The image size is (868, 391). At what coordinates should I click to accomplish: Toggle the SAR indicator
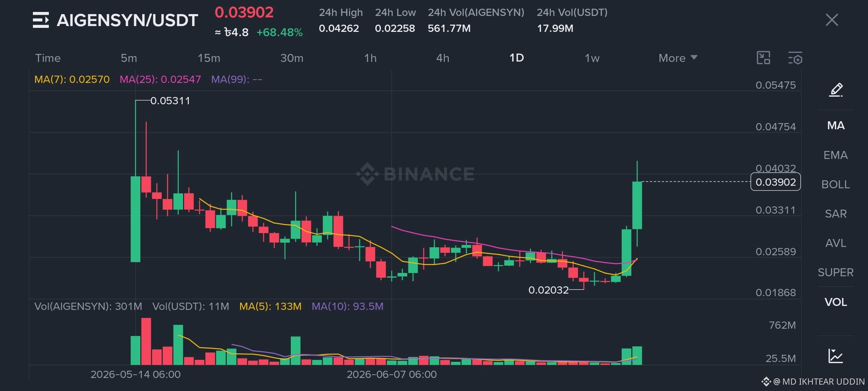pos(836,214)
